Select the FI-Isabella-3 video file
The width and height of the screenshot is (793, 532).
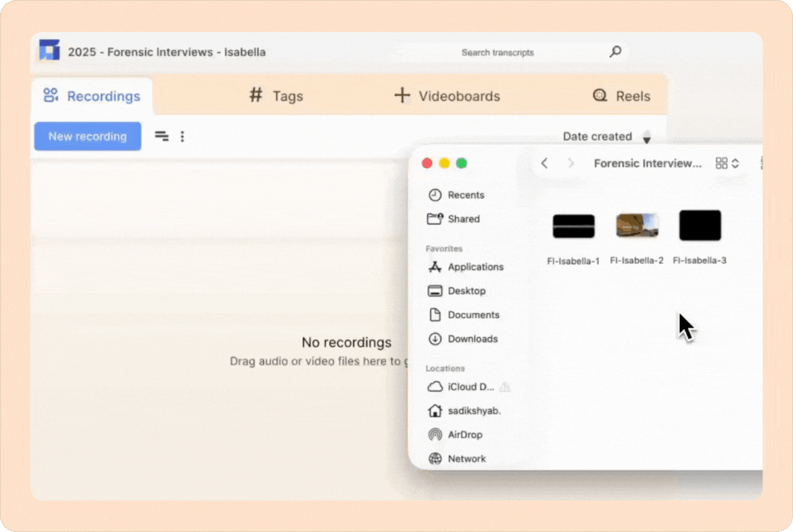click(x=700, y=225)
